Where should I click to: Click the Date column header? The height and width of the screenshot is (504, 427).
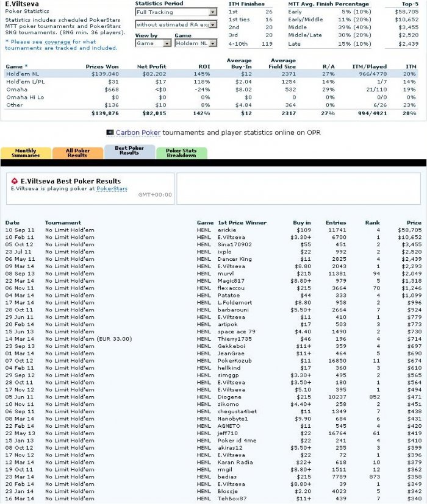12,222
